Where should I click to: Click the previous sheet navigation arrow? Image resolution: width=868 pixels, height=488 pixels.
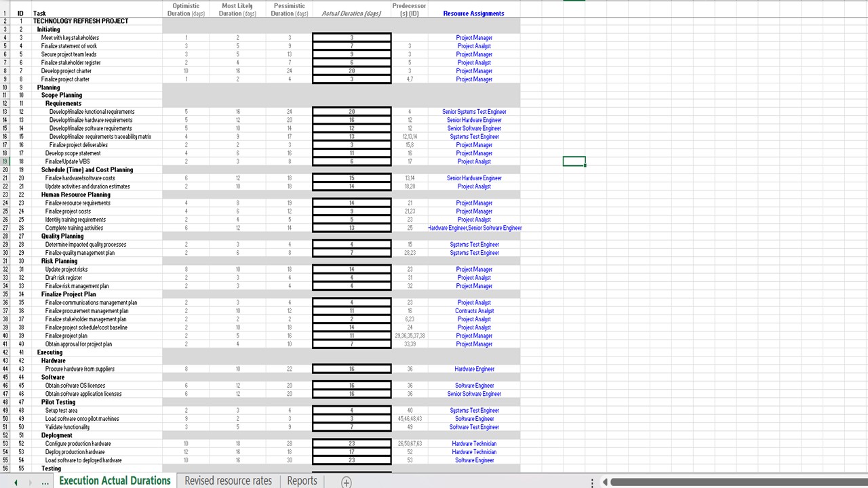(15, 482)
